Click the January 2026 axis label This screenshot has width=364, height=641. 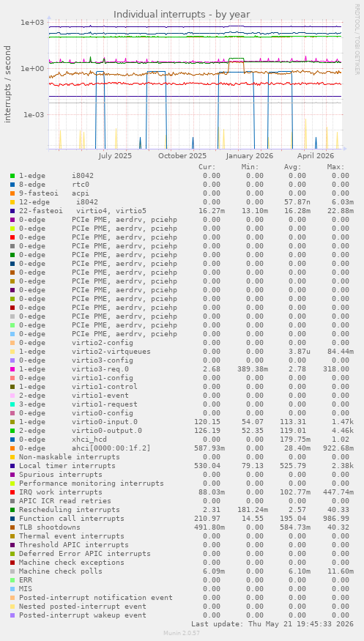tap(249, 156)
